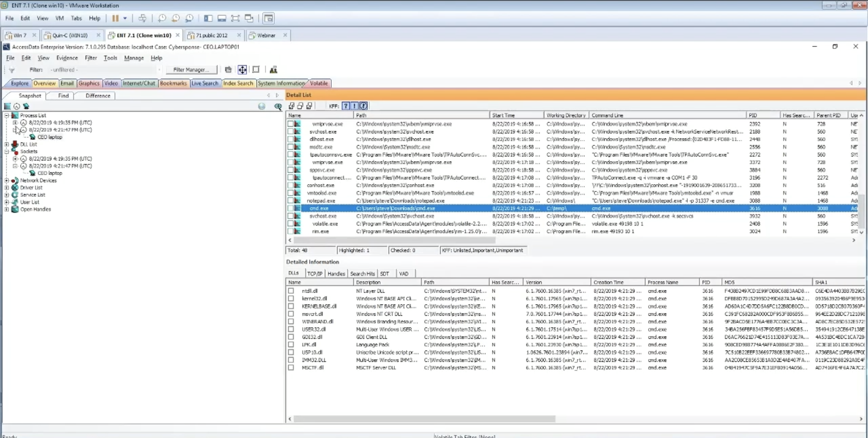Click VMware full screen mode icon
The image size is (868, 438).
tap(235, 18)
